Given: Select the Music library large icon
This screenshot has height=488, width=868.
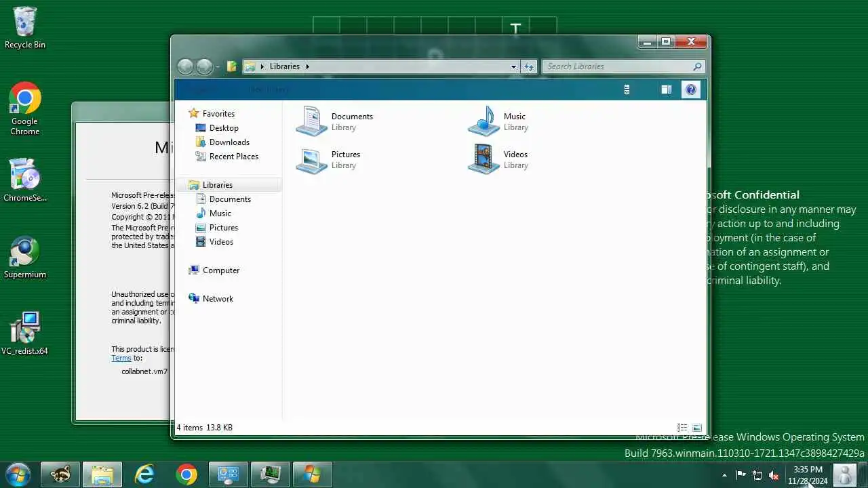Looking at the screenshot, I should click(x=484, y=121).
